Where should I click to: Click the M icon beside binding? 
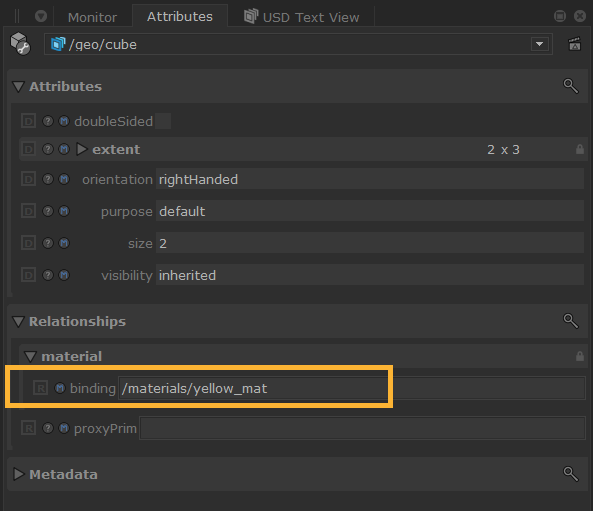click(x=60, y=388)
